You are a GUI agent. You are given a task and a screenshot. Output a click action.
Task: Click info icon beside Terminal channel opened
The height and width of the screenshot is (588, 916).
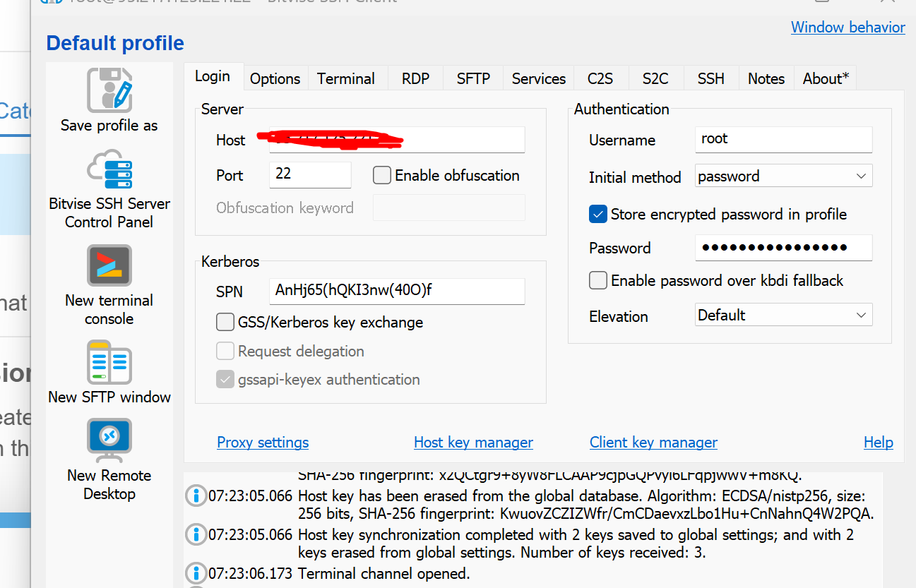point(196,574)
